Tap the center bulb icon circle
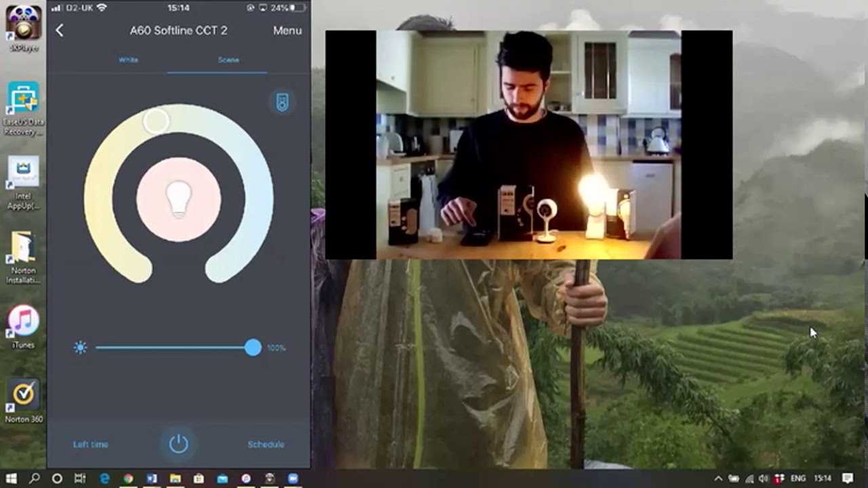 [179, 200]
